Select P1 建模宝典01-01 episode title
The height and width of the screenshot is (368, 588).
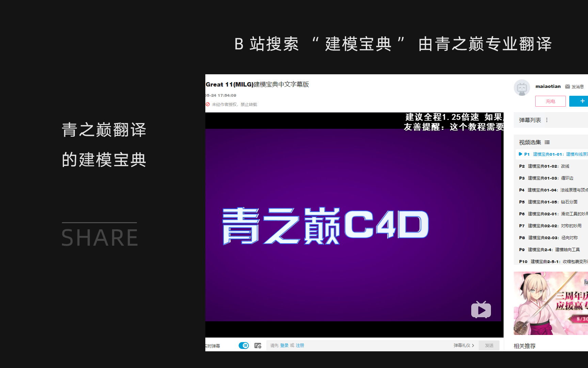(x=560, y=154)
